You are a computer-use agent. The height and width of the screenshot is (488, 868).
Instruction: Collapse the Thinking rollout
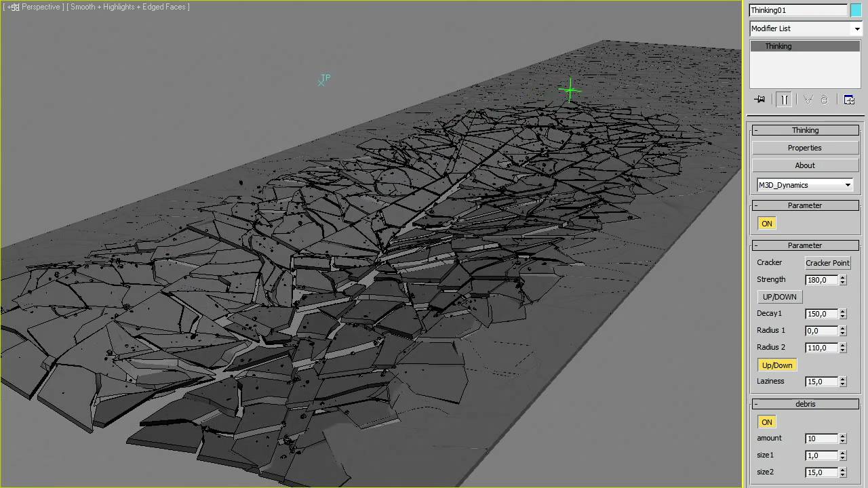pyautogui.click(x=805, y=130)
